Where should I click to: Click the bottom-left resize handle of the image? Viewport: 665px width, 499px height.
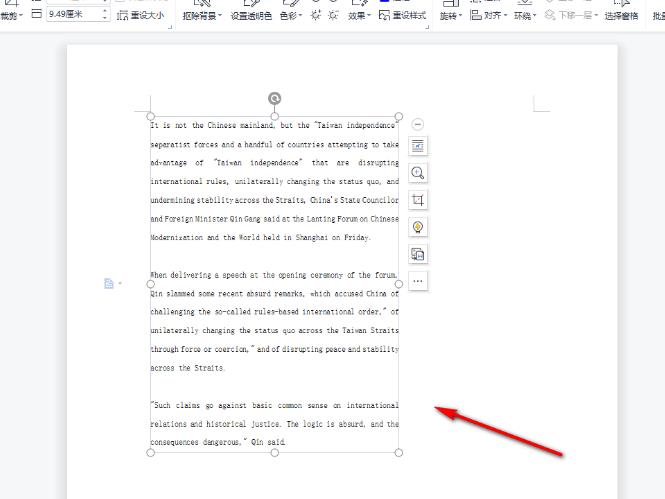coord(151,453)
